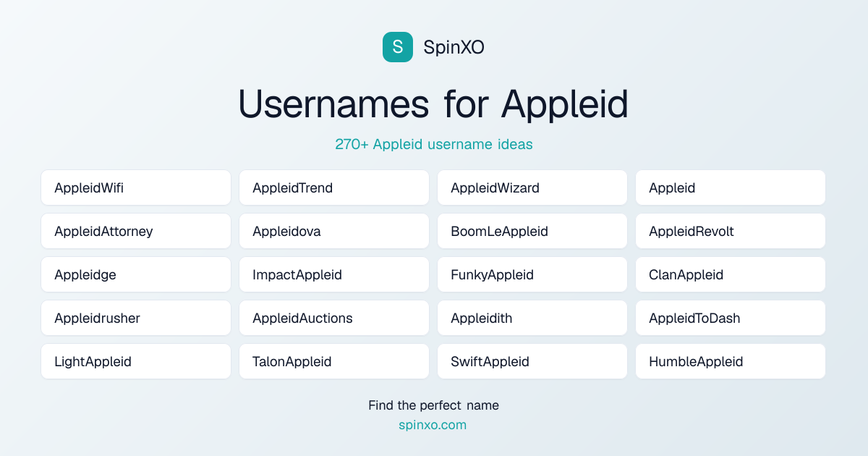Screen dimensions: 868x456
Task: Select the AppleidWifi username card
Action: (136, 188)
